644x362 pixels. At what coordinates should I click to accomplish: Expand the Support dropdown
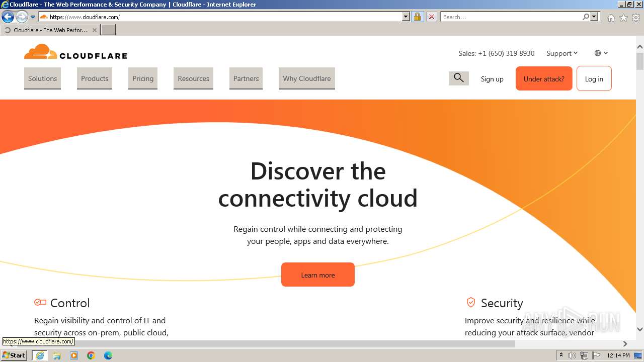click(x=562, y=53)
